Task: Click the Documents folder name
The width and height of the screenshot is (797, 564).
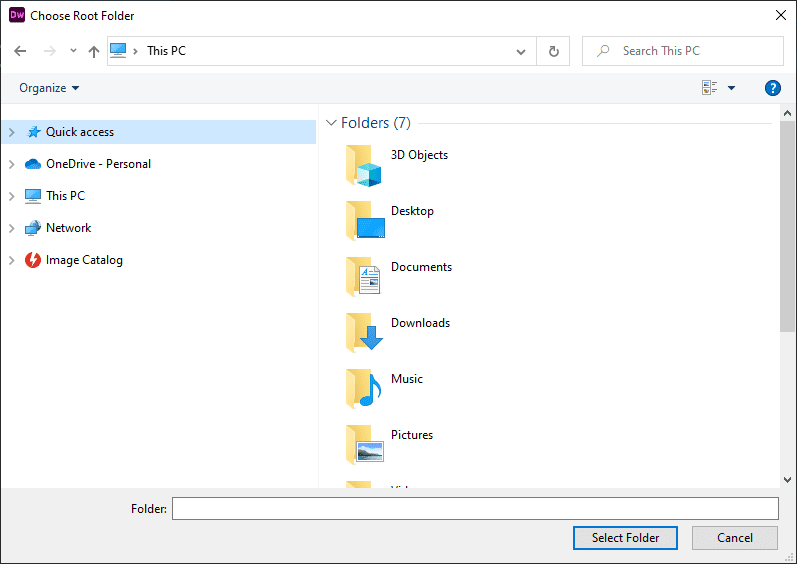Action: pos(421,267)
